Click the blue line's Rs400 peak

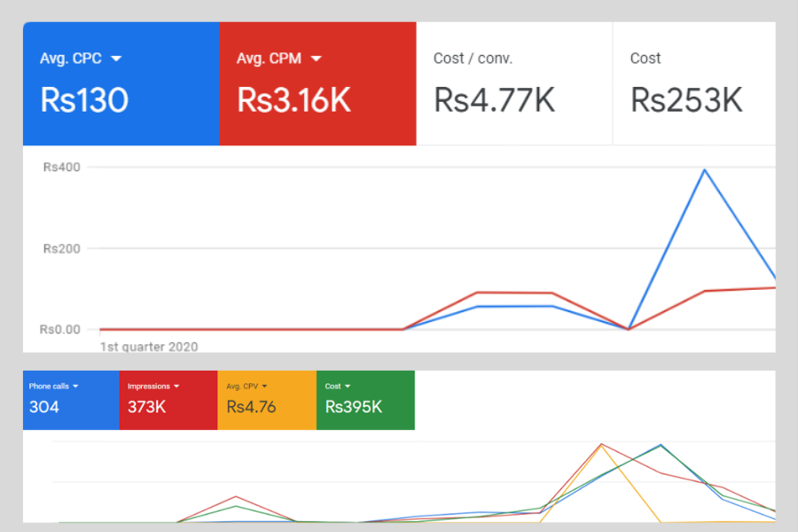pos(705,170)
